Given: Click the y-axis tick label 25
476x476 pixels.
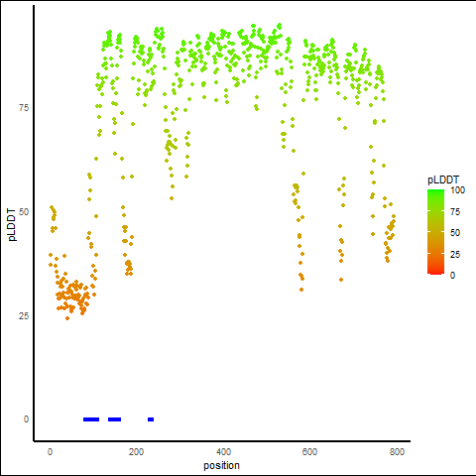Looking at the screenshot, I should click(x=24, y=316).
